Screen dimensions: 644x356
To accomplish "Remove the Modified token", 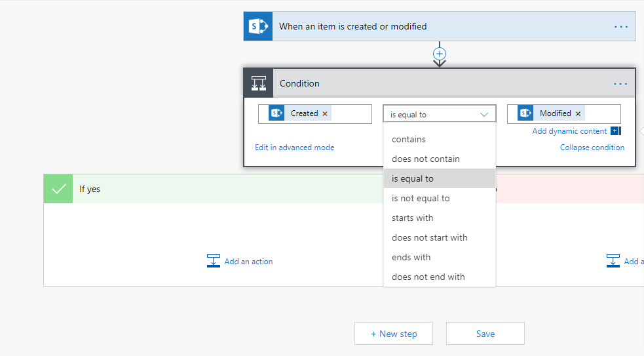I will 578,114.
